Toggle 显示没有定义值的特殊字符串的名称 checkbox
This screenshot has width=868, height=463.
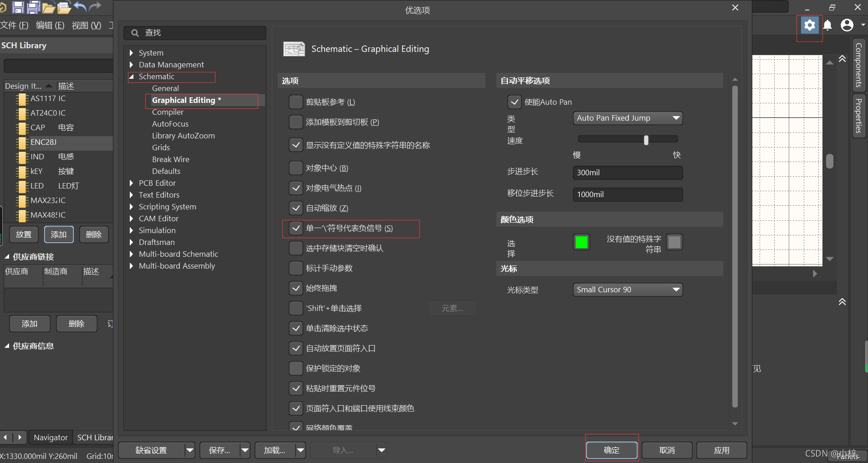click(296, 145)
